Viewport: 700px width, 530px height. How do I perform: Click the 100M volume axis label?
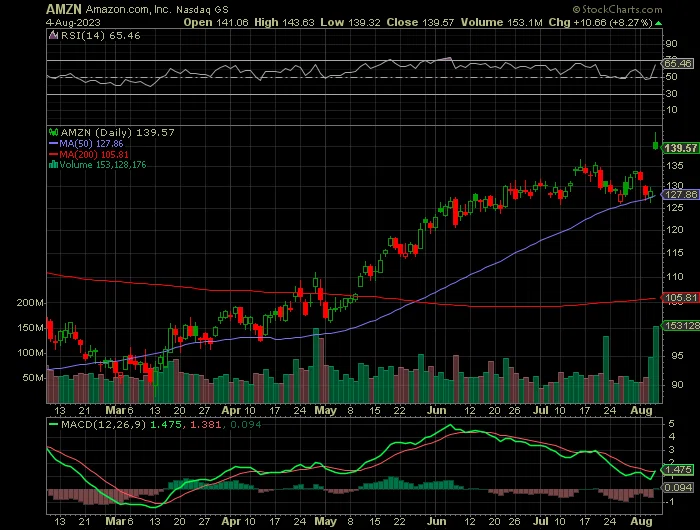click(x=30, y=353)
